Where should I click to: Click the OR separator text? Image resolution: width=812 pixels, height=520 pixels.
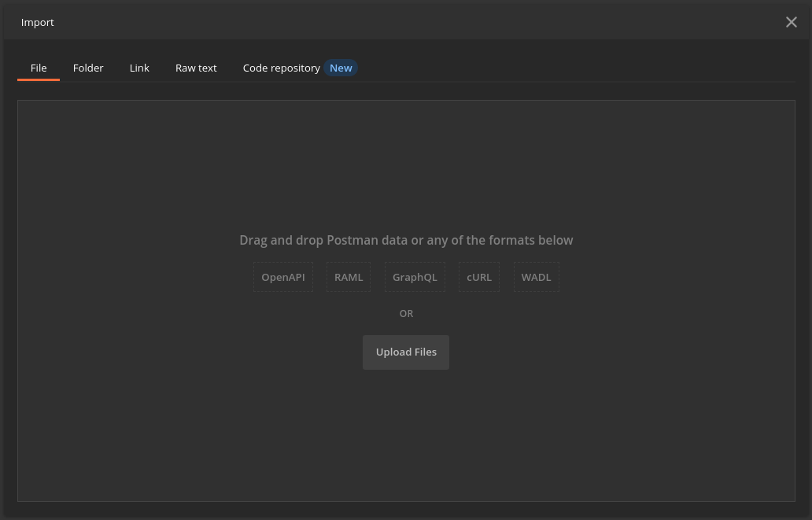406,313
